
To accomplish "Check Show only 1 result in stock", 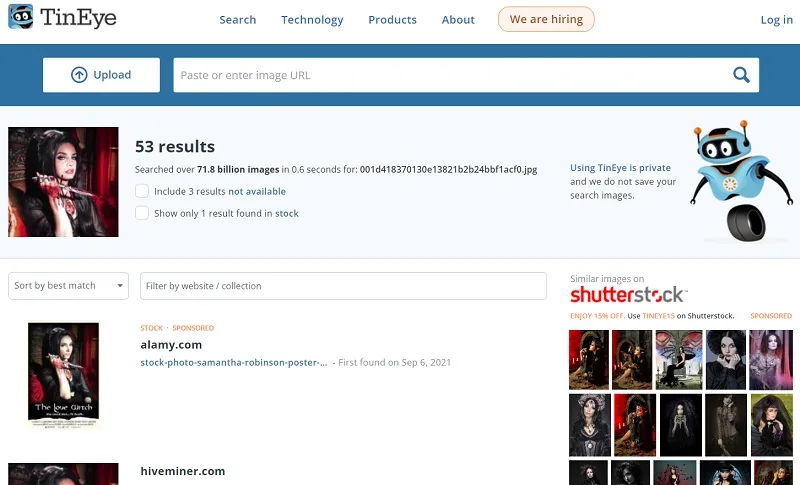I will tap(142, 213).
